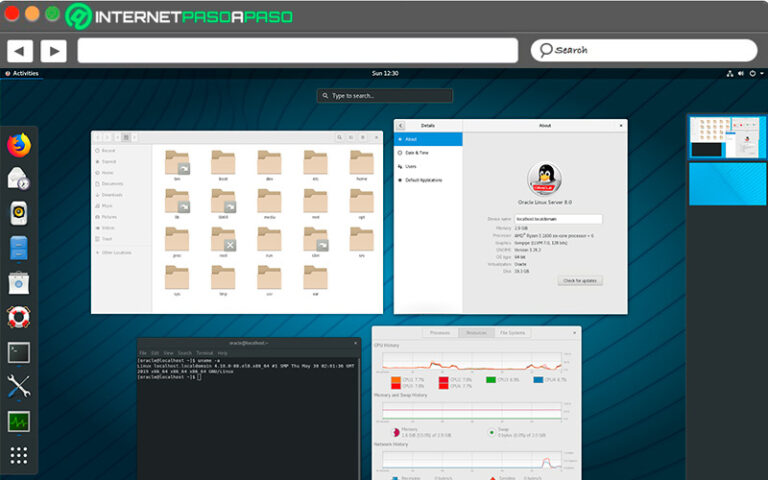
Task: Click the back arrow in Details panel
Action: pyautogui.click(x=401, y=126)
